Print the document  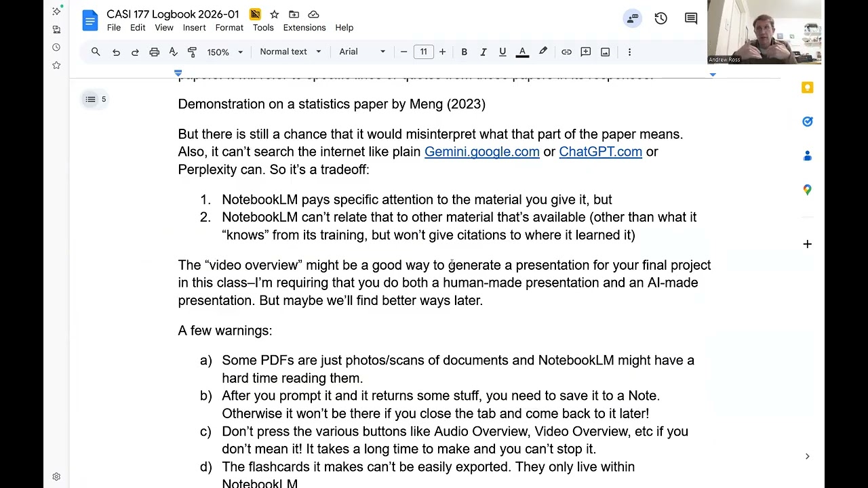coord(154,52)
